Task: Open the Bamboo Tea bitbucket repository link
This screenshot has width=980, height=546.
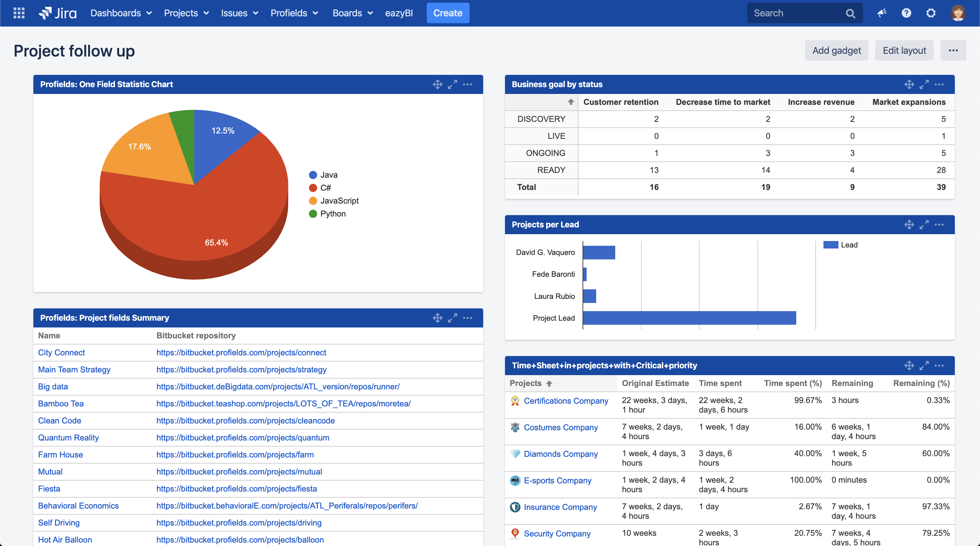Action: (x=283, y=403)
